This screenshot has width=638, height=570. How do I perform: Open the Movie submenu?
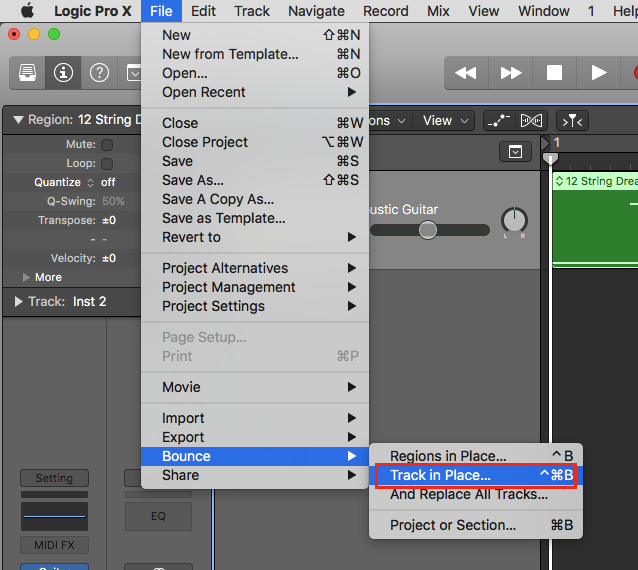click(x=255, y=387)
